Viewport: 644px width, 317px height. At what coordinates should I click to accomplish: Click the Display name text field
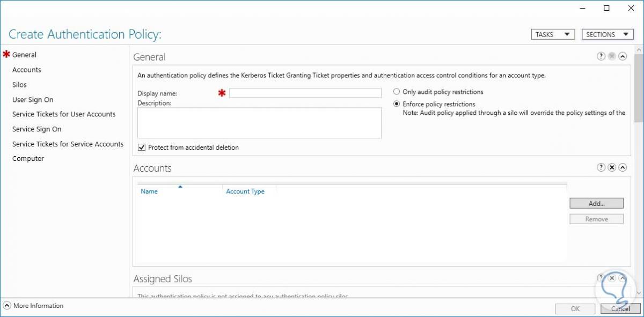[x=305, y=93]
